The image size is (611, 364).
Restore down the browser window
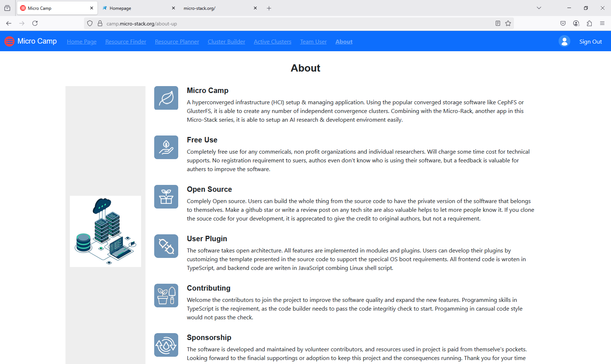coord(586,8)
